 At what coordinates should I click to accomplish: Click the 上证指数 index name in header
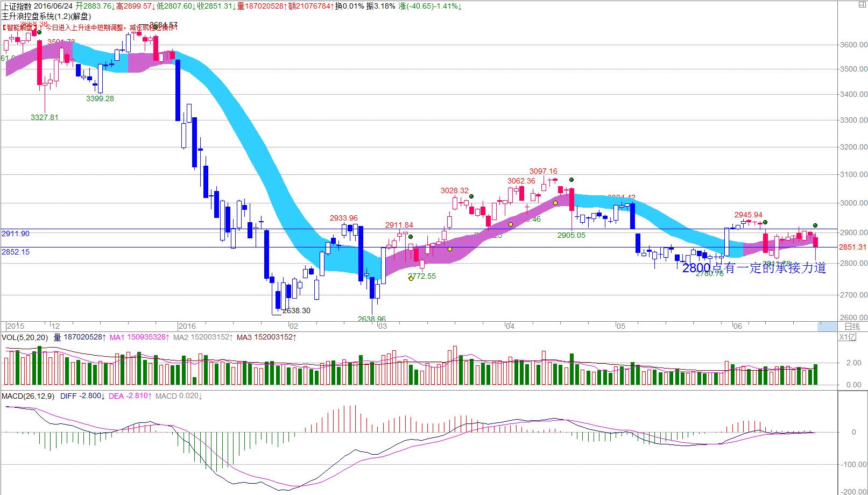17,6
